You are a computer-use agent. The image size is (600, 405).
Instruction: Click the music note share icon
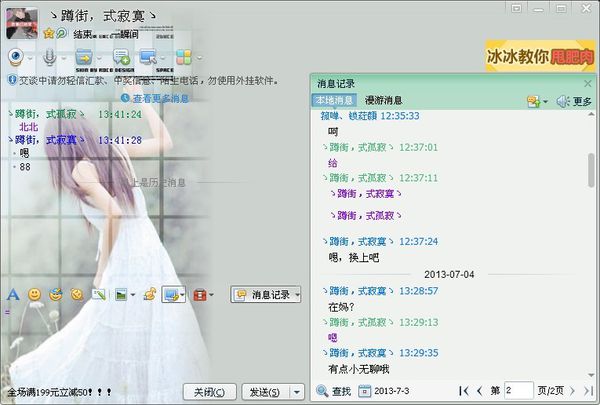[x=150, y=294]
